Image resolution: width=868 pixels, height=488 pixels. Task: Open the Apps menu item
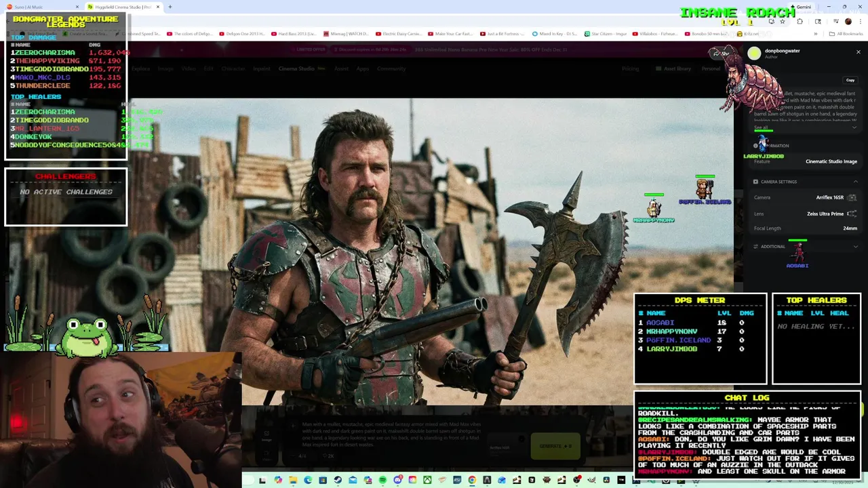[x=363, y=68]
